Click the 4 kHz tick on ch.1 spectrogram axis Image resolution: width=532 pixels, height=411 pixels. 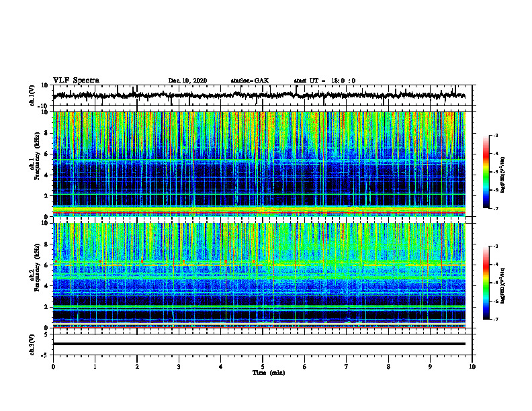46,175
